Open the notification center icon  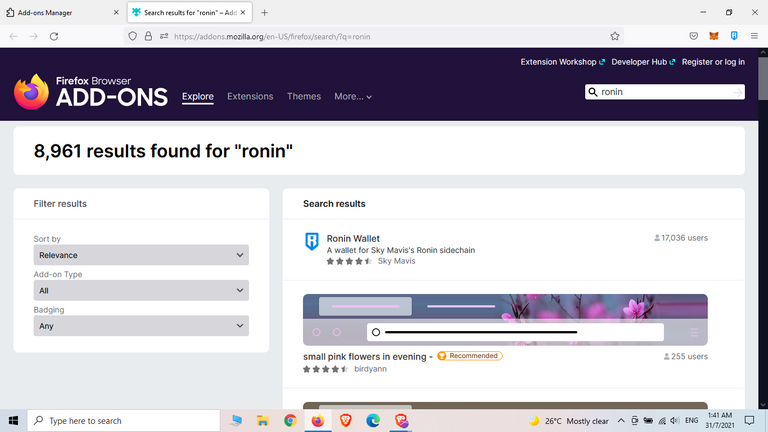click(x=749, y=421)
